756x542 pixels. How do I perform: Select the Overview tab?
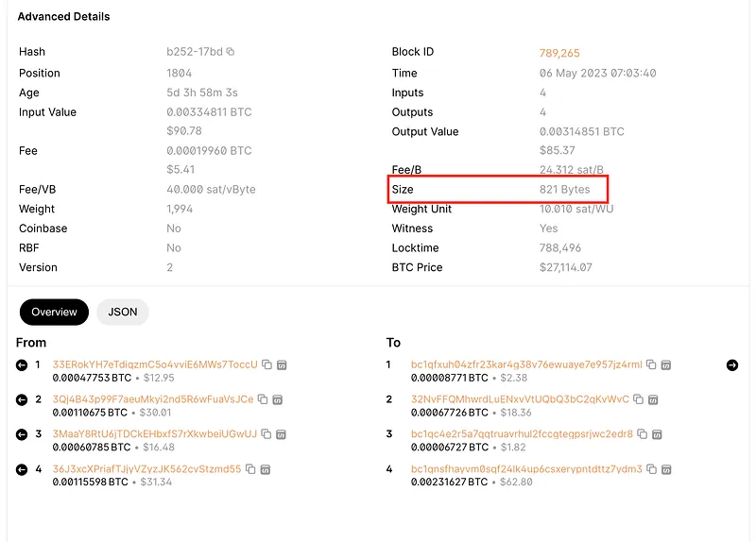(53, 312)
